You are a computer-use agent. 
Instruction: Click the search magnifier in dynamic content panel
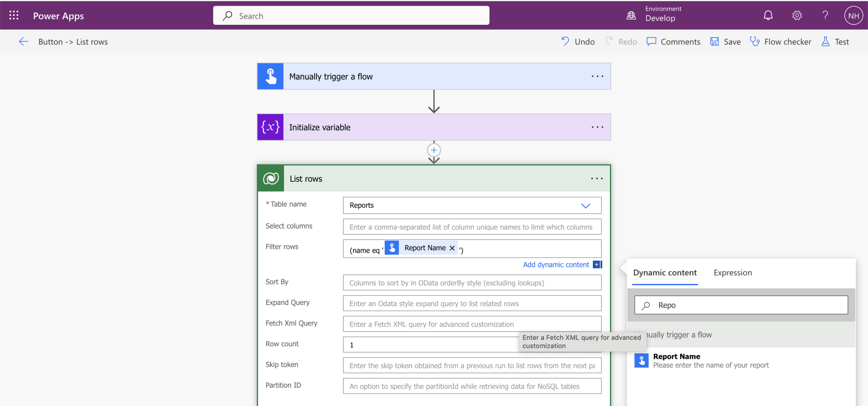click(x=646, y=305)
